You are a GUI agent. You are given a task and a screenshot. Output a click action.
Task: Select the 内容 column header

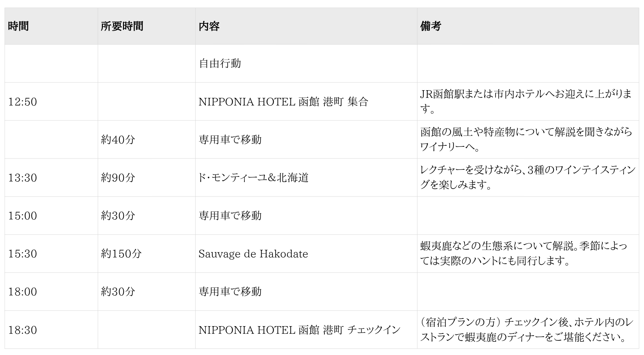click(x=209, y=26)
